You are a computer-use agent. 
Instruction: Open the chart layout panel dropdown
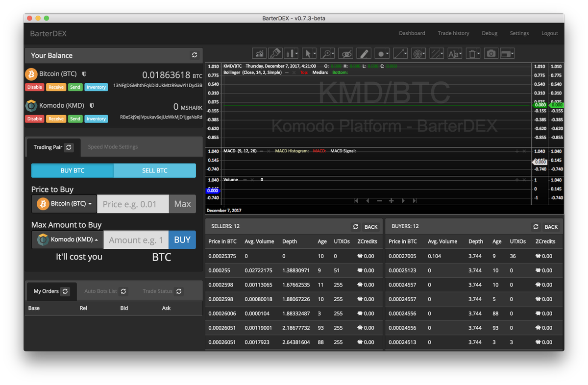(x=507, y=53)
